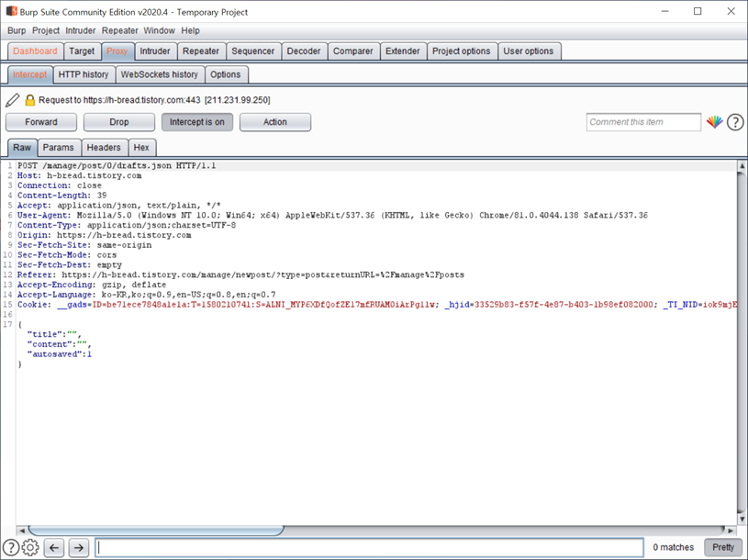
Task: Click the Burp Suite logo in the title bar
Action: (x=11, y=11)
